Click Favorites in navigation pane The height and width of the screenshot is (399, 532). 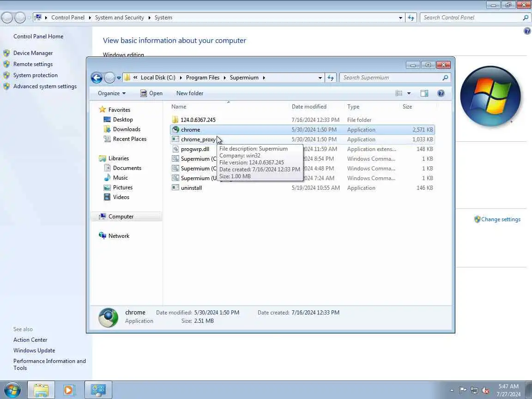click(x=119, y=109)
